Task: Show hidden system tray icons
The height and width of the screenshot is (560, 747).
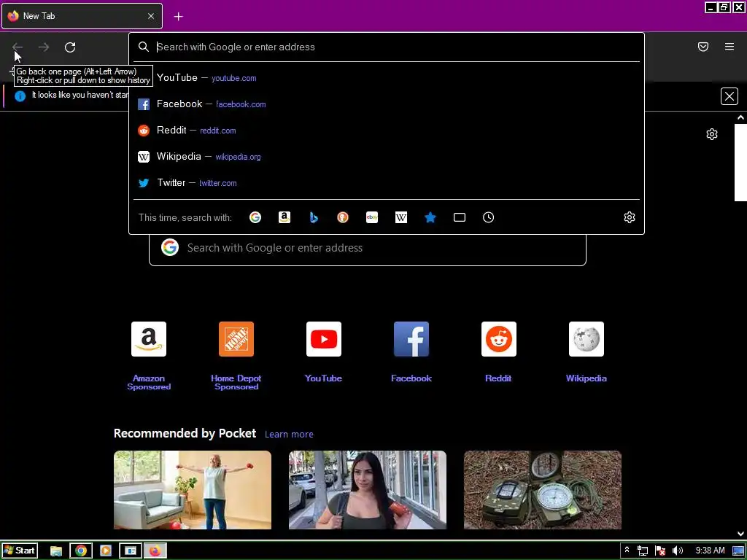Action: (627, 551)
